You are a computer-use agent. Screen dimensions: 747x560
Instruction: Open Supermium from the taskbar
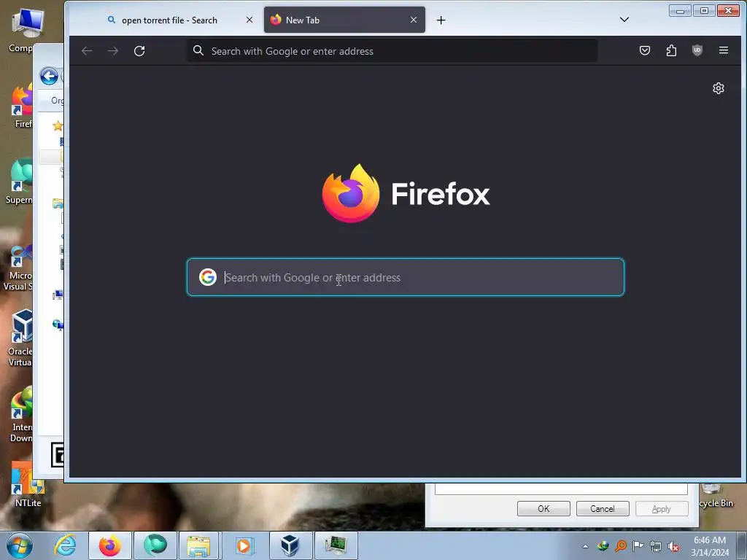click(x=155, y=545)
